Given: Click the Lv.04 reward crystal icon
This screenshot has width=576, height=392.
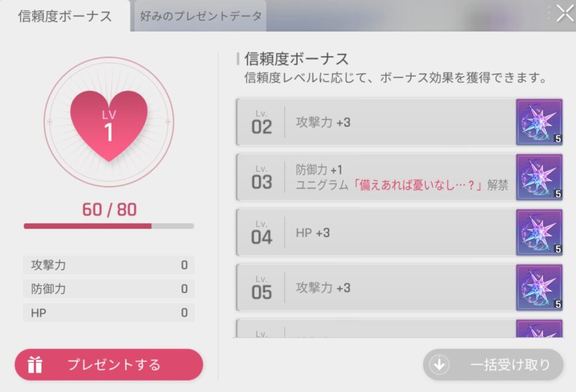Looking at the screenshot, I should 539,233.
